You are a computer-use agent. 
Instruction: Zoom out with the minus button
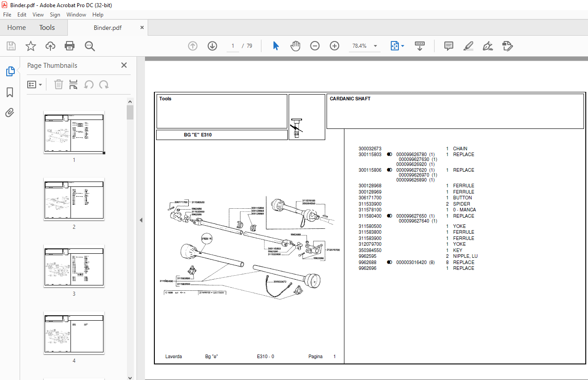point(315,46)
